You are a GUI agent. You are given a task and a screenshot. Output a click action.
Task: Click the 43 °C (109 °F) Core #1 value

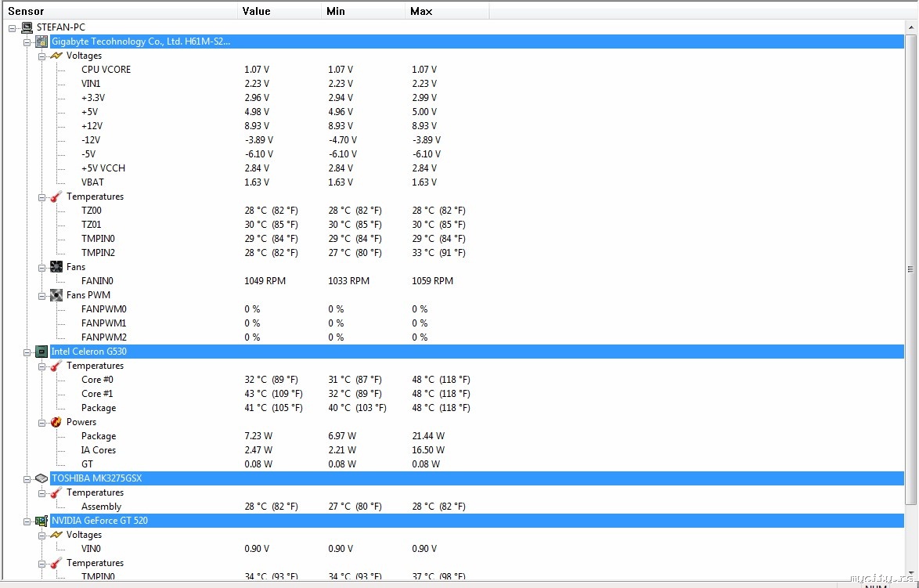pos(274,394)
